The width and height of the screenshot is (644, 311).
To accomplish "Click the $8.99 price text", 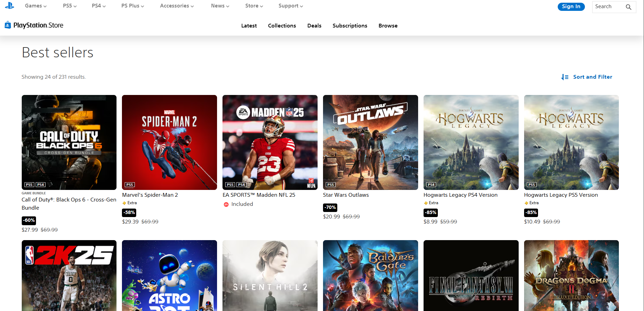I will 430,222.
